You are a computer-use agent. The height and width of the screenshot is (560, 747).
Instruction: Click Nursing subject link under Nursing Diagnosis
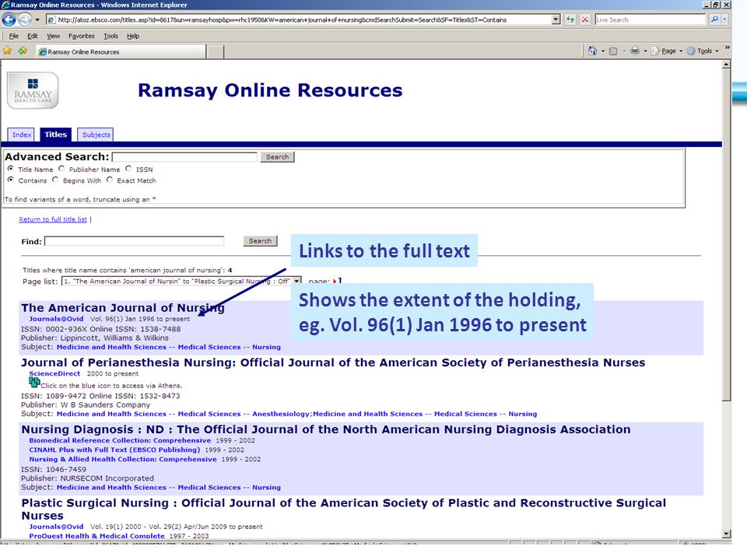click(x=266, y=488)
